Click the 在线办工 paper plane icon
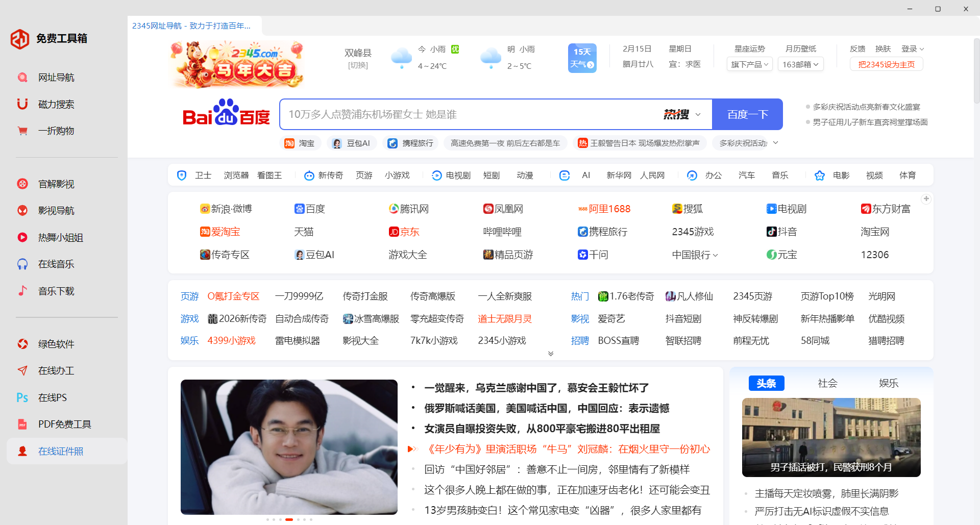This screenshot has height=525, width=980. [22, 370]
